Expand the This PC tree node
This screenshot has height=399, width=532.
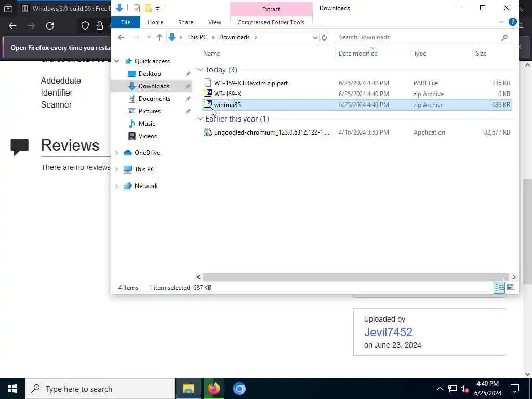pos(117,169)
